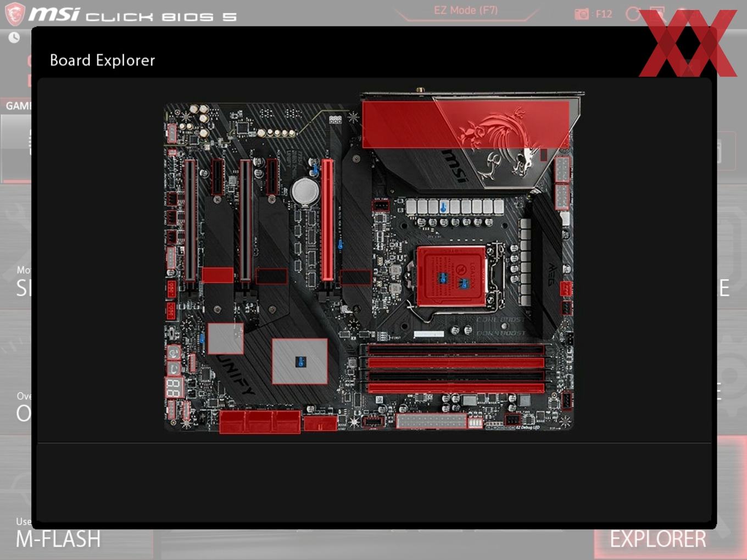Select the M.2 marker next to CPU-side PCIe slot
The width and height of the screenshot is (747, 560).
coord(355,277)
